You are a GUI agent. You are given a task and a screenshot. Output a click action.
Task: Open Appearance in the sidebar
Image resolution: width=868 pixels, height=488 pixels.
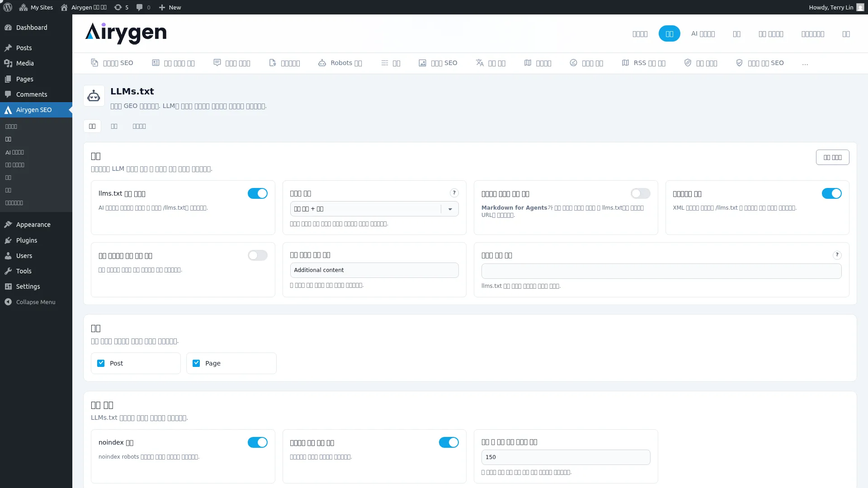[x=36, y=225]
